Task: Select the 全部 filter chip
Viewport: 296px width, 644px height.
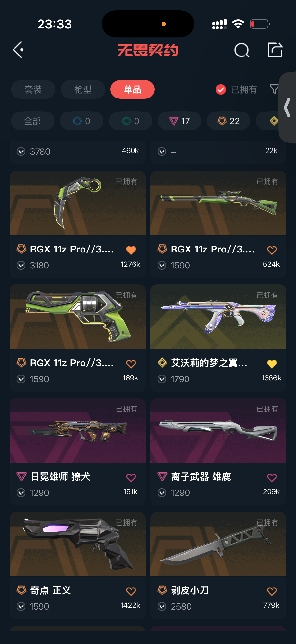Action: (32, 121)
